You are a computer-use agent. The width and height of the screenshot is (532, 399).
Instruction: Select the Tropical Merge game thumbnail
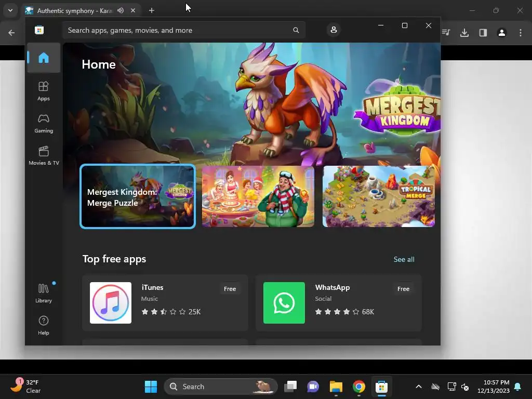point(379,196)
